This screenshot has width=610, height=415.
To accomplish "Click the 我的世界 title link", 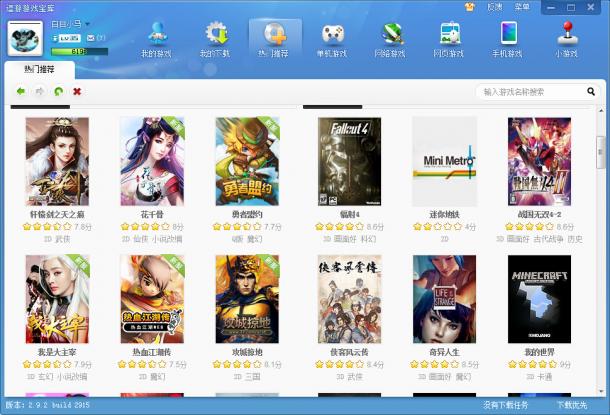I will 539,352.
